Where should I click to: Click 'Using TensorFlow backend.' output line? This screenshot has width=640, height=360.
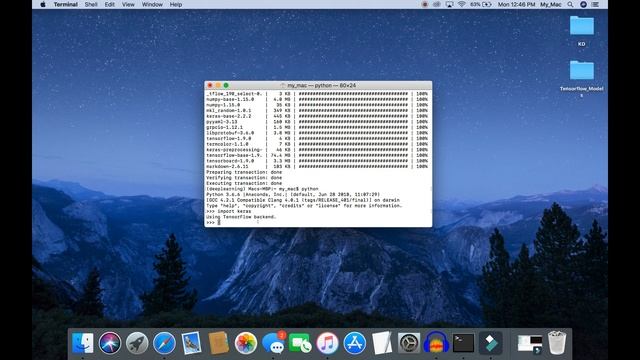[241, 217]
